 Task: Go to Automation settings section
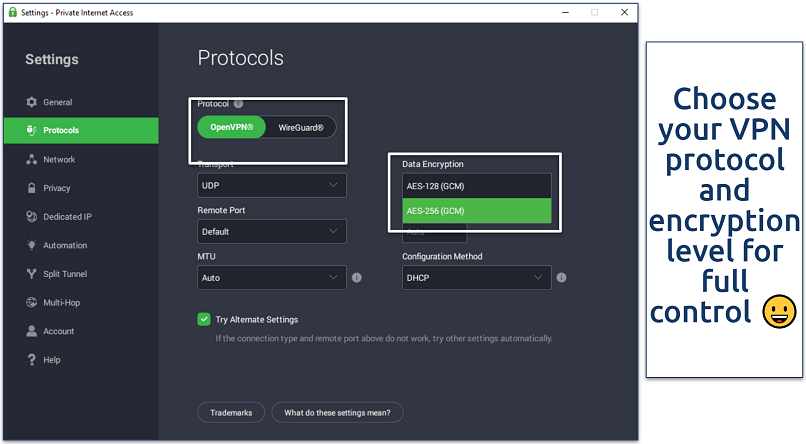(65, 246)
